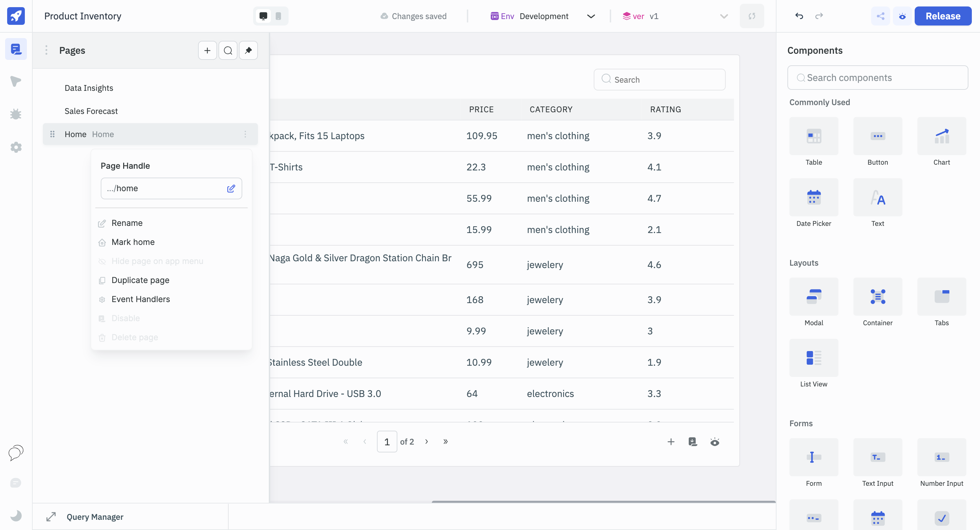Viewport: 980px width, 530px height.
Task: Click the redo arrow icon
Action: [x=819, y=16]
